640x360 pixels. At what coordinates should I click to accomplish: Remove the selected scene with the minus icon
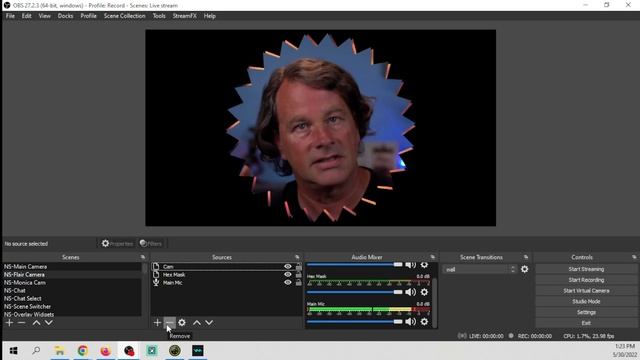[x=22, y=323]
